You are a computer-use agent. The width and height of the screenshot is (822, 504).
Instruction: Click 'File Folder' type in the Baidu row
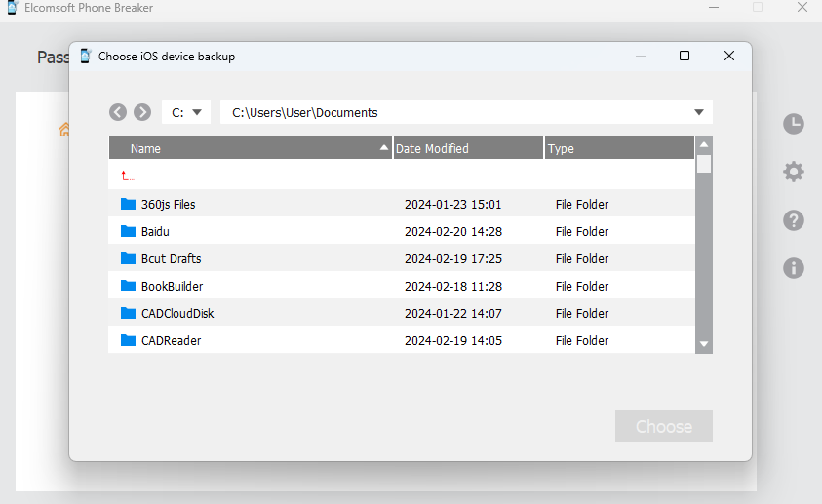pos(582,232)
